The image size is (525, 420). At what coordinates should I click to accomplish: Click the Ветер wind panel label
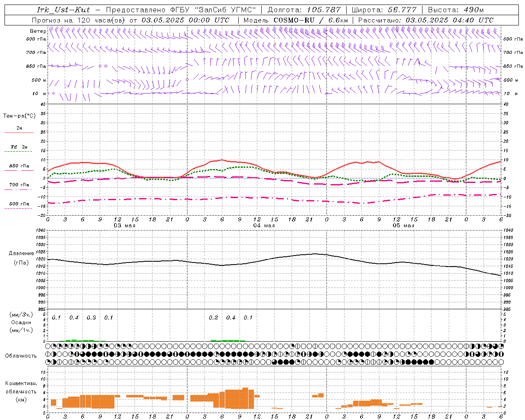(x=38, y=31)
